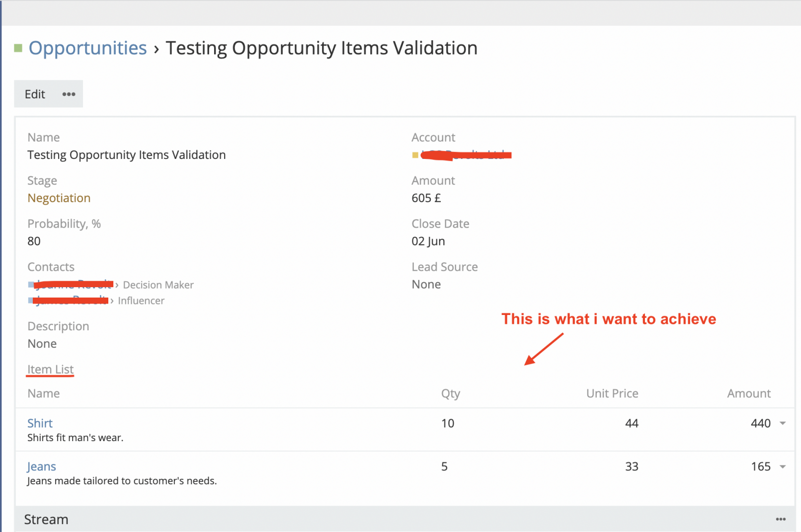Click the Item List label
Viewport: 801px width, 532px height.
(50, 370)
